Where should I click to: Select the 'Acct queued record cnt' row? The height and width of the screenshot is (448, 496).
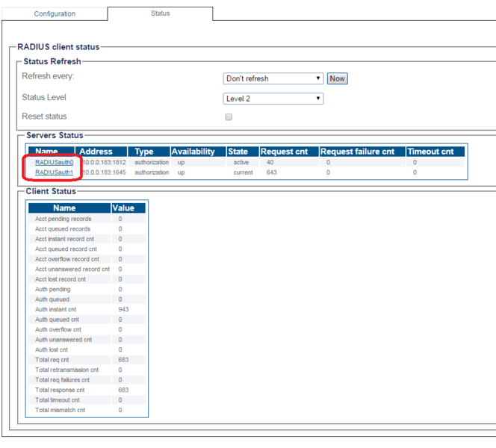pyautogui.click(x=87, y=249)
